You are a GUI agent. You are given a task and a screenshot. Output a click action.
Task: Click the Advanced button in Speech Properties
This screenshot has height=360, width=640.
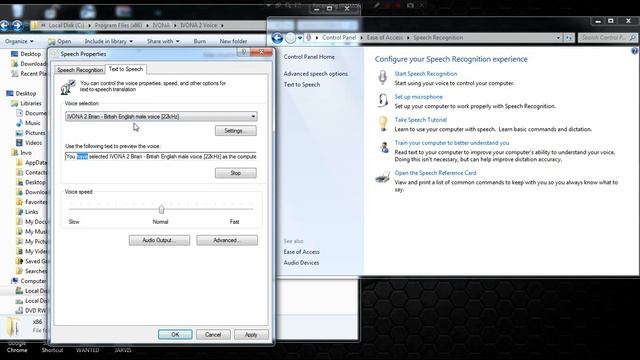(227, 240)
